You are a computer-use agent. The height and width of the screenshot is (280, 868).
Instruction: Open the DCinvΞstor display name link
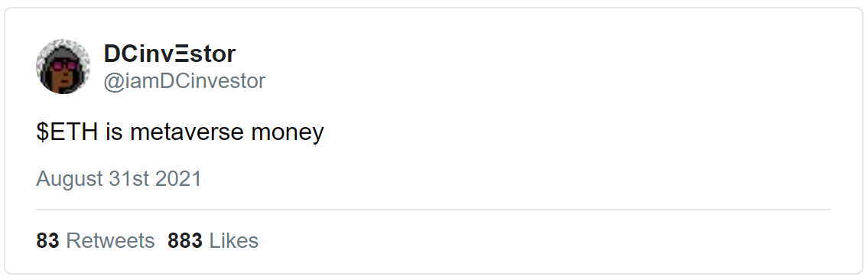(x=169, y=54)
